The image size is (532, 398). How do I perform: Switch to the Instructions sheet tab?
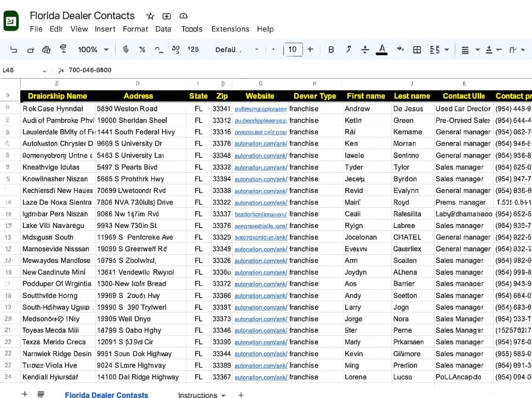coord(197,395)
